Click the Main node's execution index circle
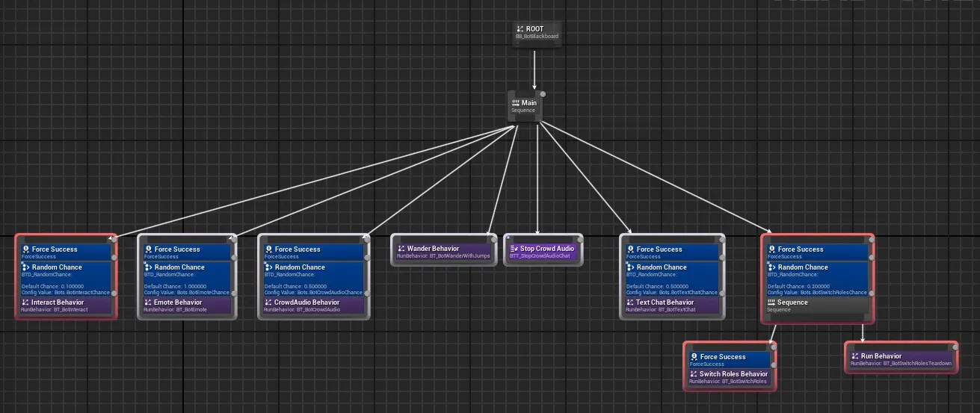The width and height of the screenshot is (980, 413). coord(543,94)
